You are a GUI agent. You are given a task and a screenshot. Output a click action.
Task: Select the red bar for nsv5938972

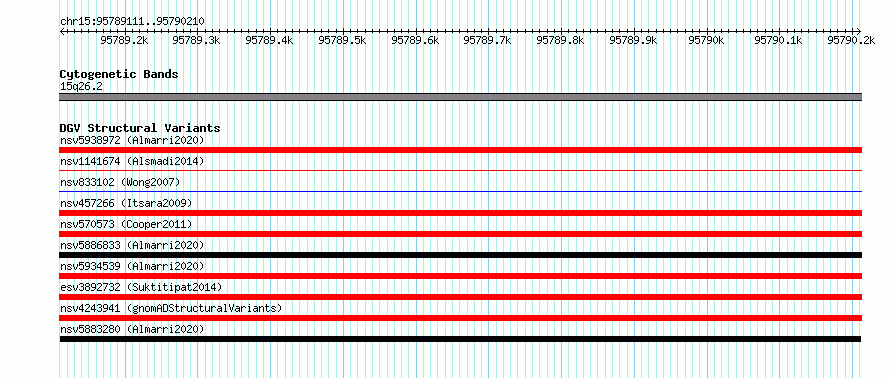[x=461, y=150]
